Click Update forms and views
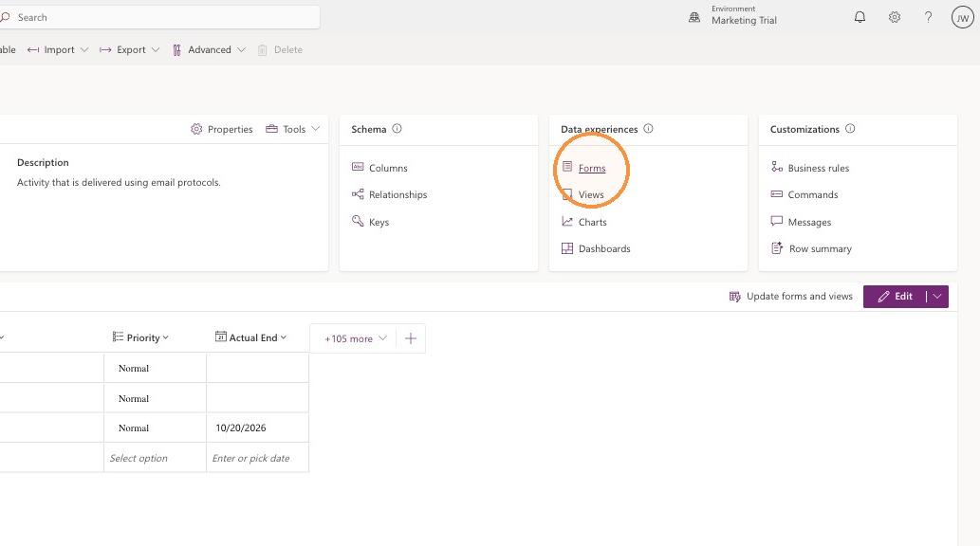 pyautogui.click(x=790, y=296)
